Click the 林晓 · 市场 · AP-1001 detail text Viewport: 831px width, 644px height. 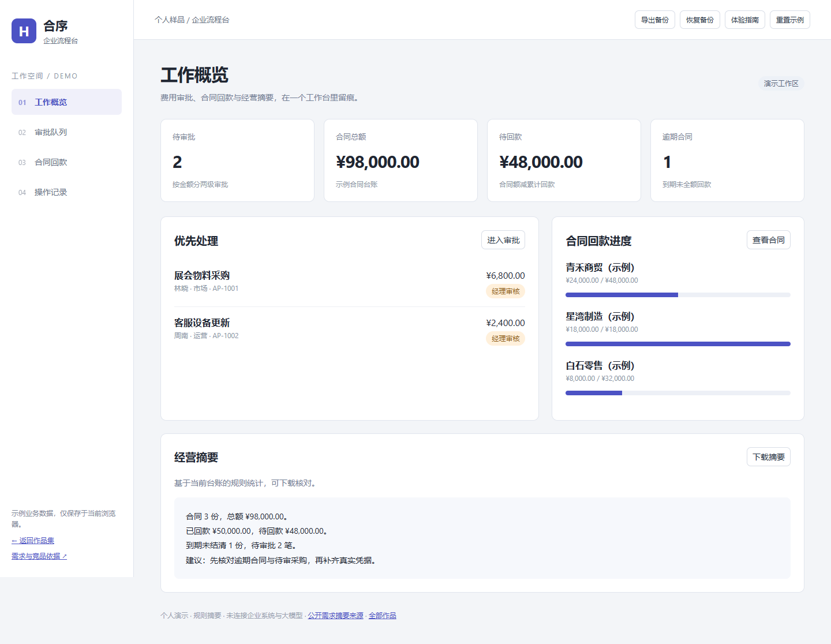click(x=207, y=289)
